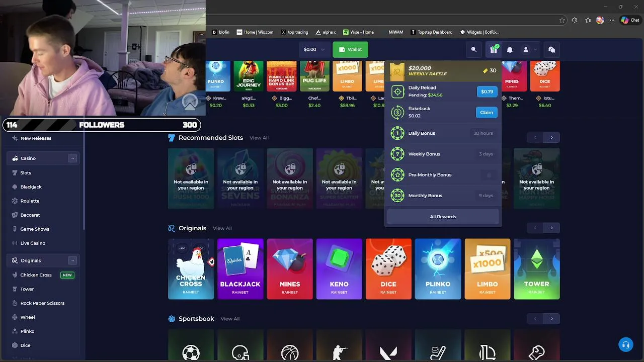Open the Plinko Originals game card
Viewport: 644px width, 362px height.
438,269
